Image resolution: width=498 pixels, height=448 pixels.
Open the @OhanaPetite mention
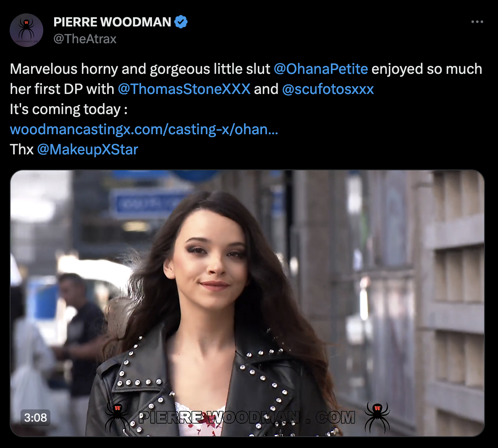321,69
